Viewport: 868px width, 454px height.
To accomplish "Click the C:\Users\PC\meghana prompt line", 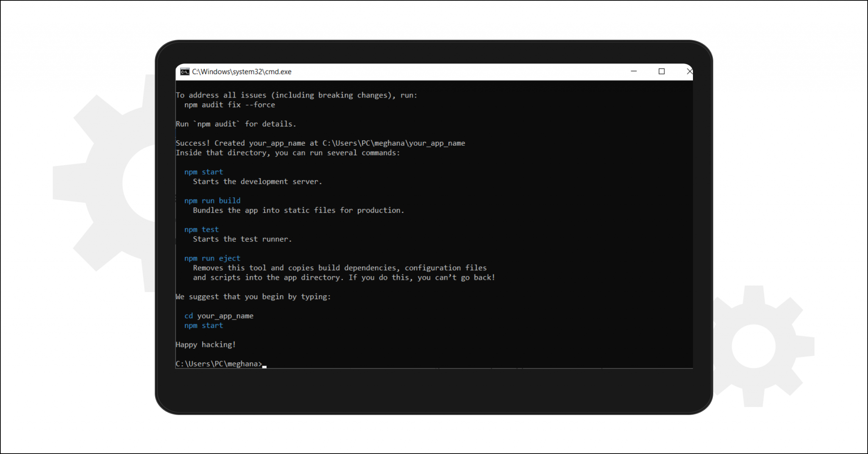I will (218, 363).
